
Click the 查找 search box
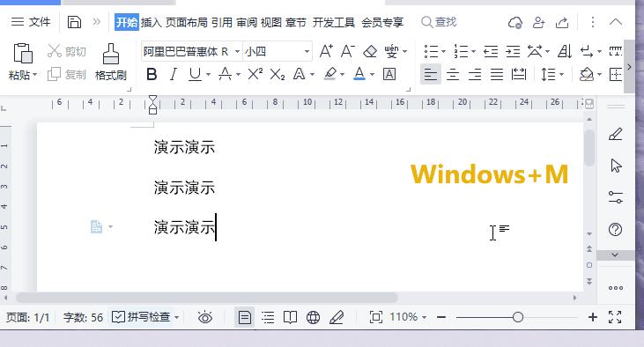[x=439, y=22]
